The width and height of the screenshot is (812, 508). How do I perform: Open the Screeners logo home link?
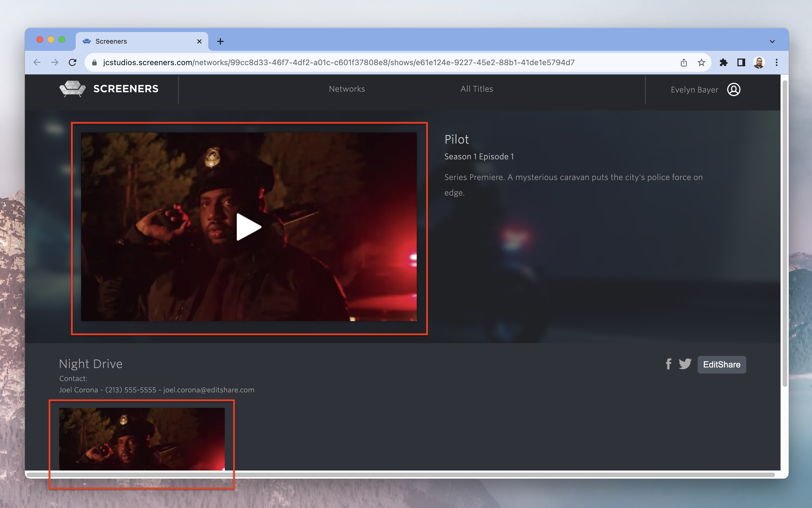tap(109, 89)
